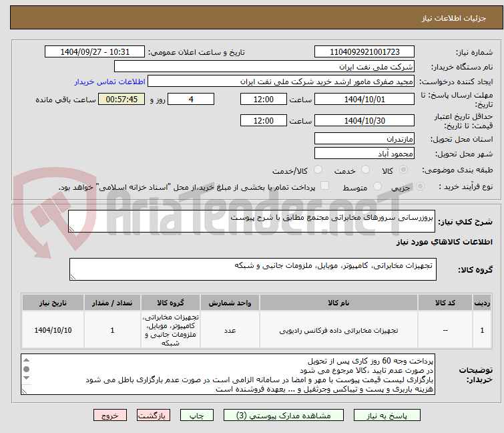
Task: Click the تعداد / مقدار column header
Action: (x=112, y=303)
